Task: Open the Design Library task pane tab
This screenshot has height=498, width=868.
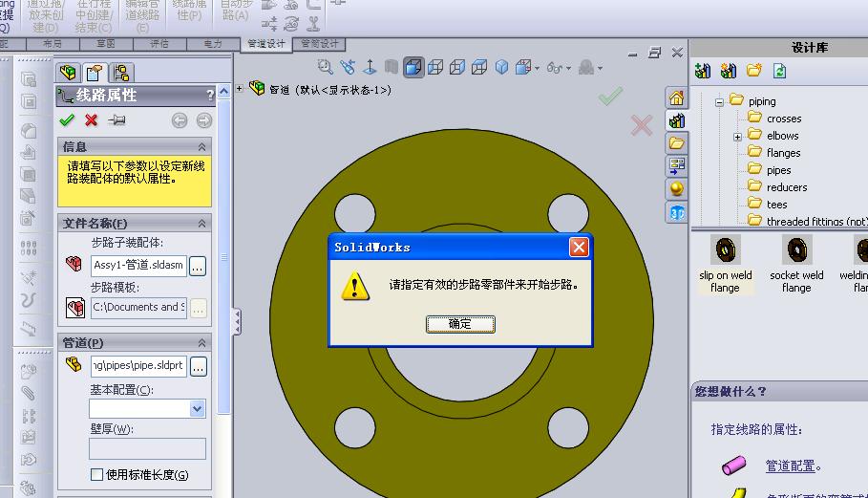Action: pyautogui.click(x=676, y=120)
